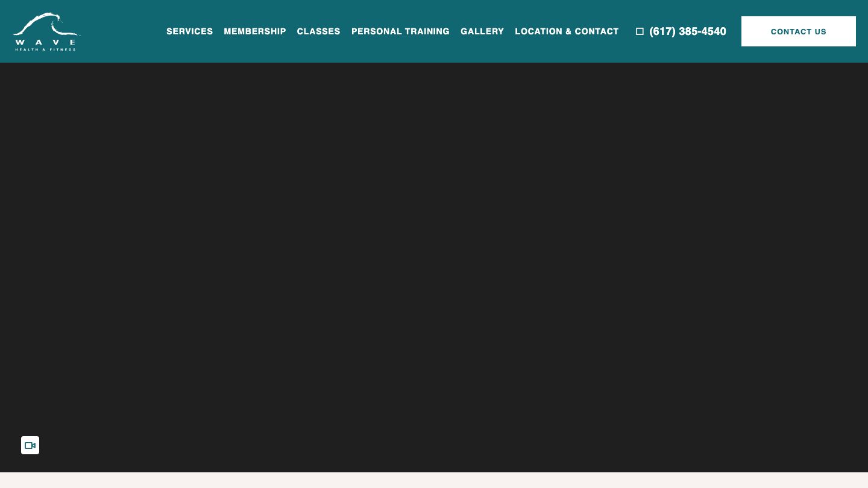Call the (617) 385-4540 phone link

[x=687, y=31]
